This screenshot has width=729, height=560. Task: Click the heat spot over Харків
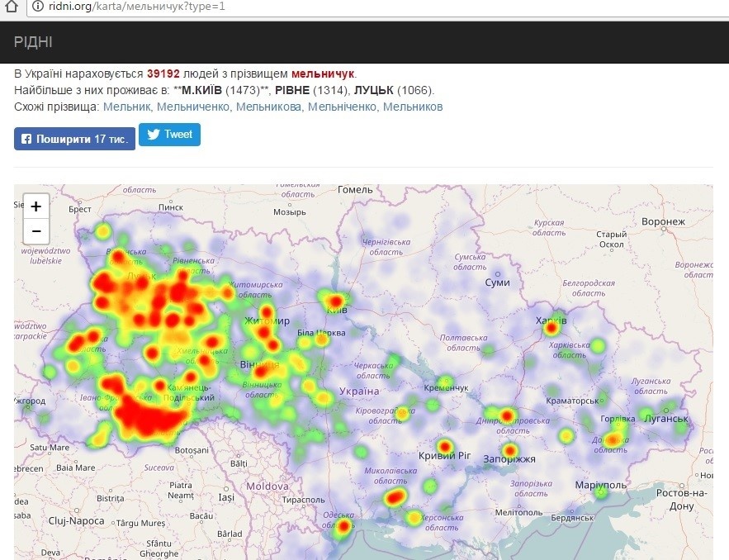[551, 328]
